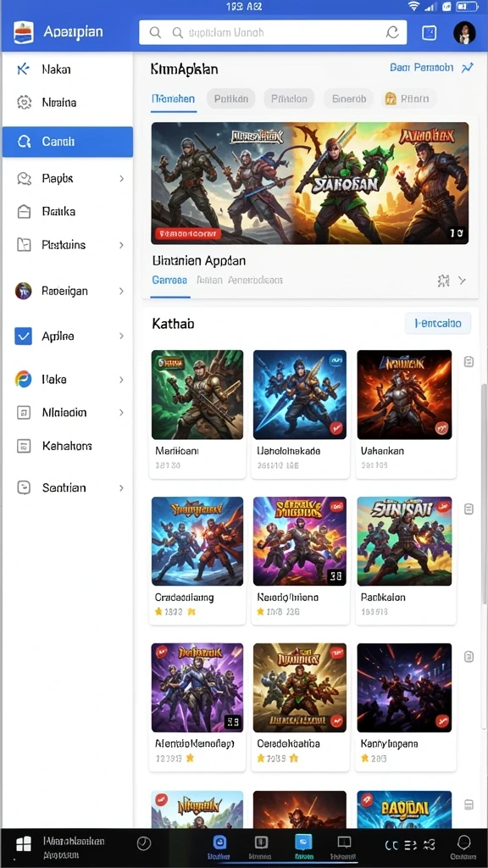Click the refresh icon in search bar
Image resolution: width=488 pixels, height=868 pixels.
pyautogui.click(x=392, y=33)
